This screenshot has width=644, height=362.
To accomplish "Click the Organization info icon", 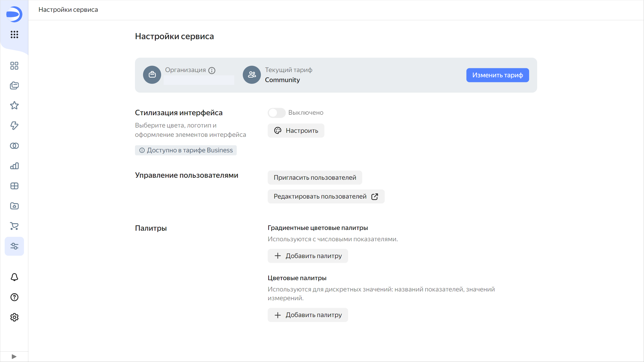I will tap(212, 71).
